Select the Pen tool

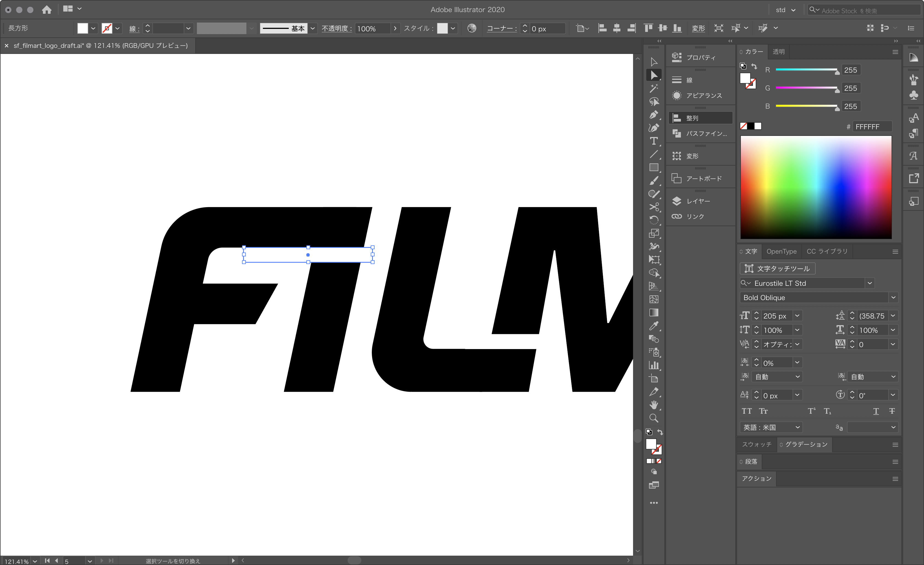654,115
